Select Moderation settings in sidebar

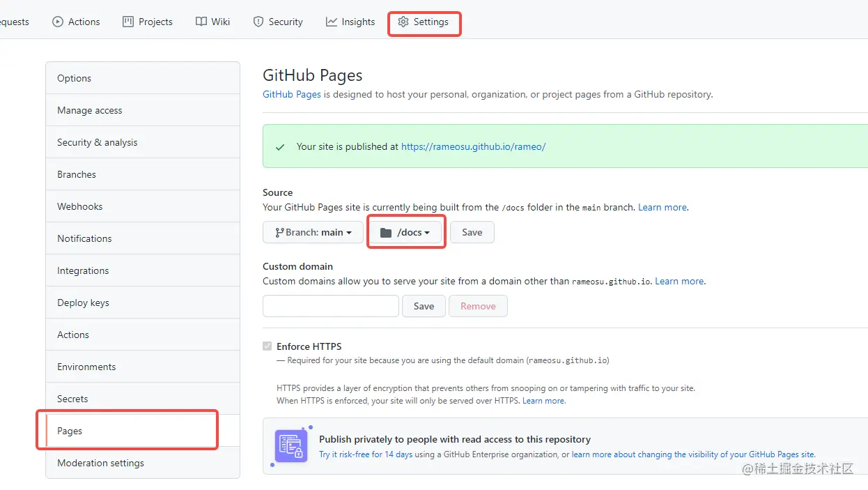tap(143, 463)
